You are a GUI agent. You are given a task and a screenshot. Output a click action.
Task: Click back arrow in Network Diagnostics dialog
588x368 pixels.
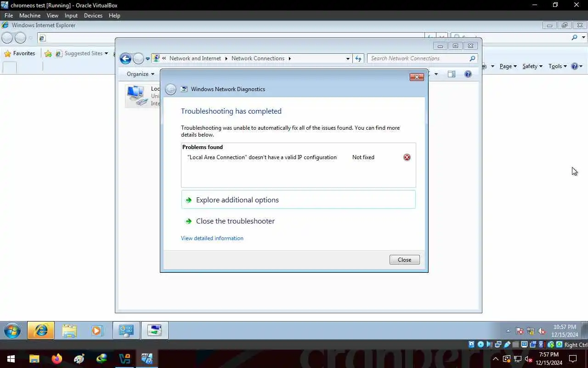[x=171, y=89]
